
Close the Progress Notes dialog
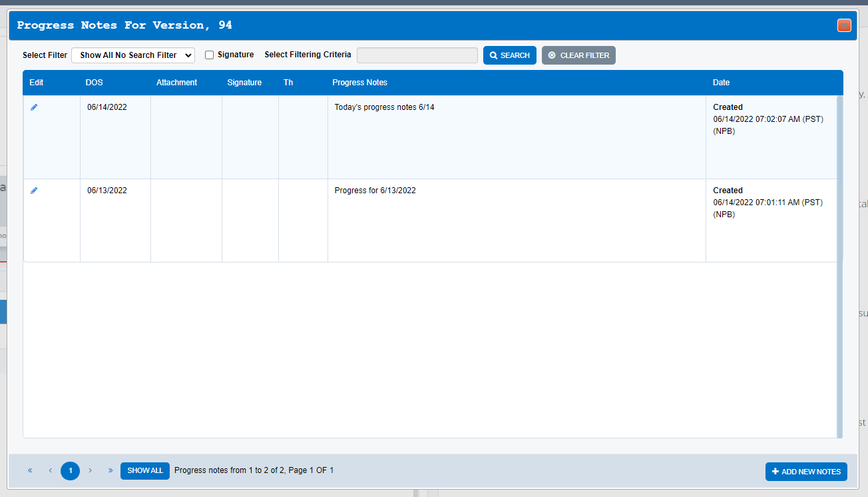(x=844, y=25)
